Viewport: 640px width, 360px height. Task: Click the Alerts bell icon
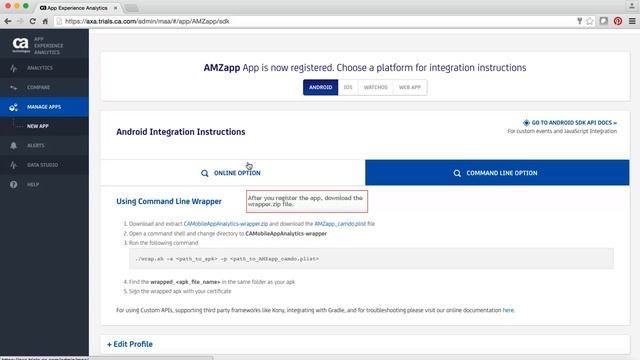point(13,146)
